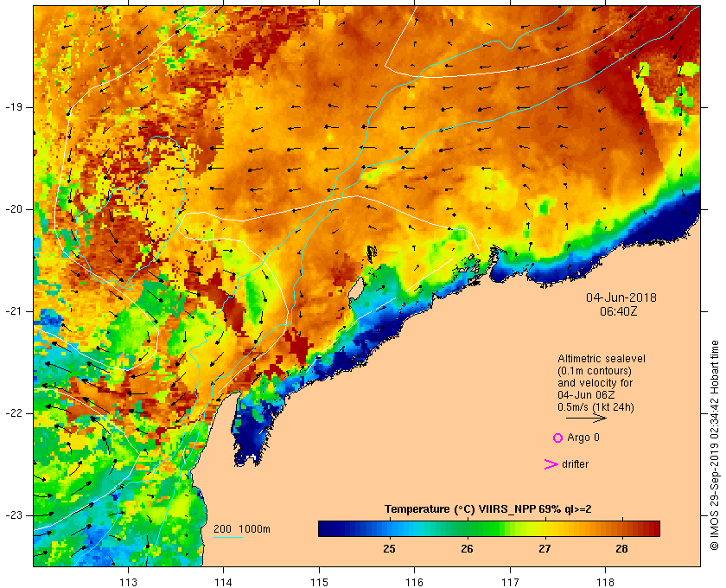Click the colorbar tick label 25
The image size is (726, 588).
click(x=390, y=549)
